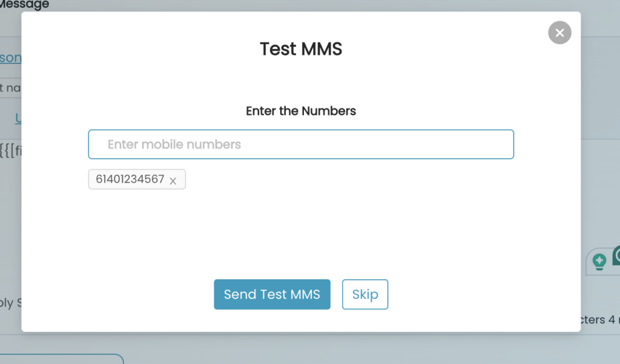Open the partially hidden 'son' link
Image resolution: width=620 pixels, height=364 pixels.
click(11, 57)
